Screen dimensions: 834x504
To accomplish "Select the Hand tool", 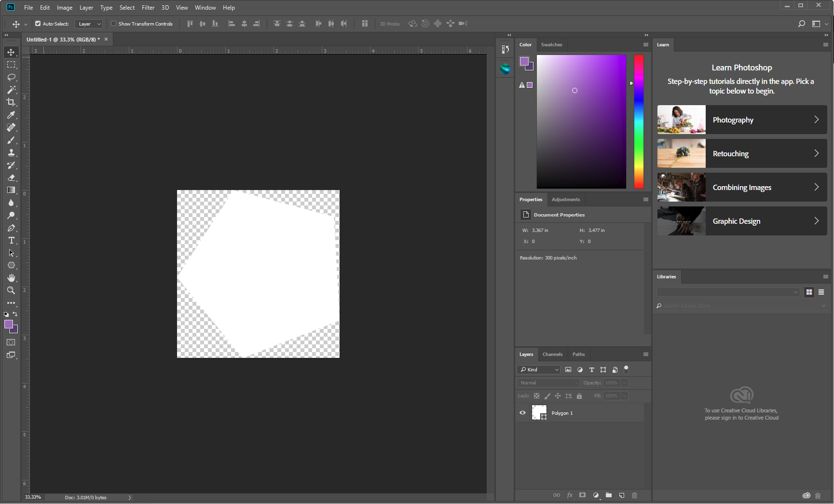I will tap(11, 278).
